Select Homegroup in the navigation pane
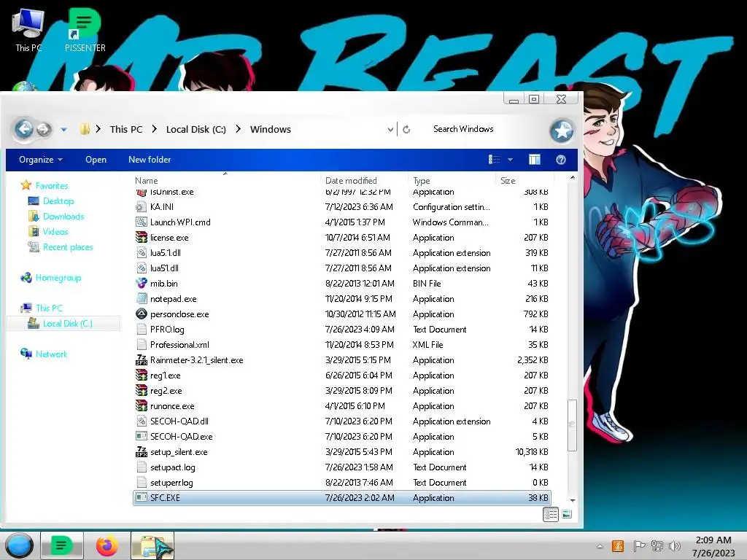 click(x=58, y=278)
